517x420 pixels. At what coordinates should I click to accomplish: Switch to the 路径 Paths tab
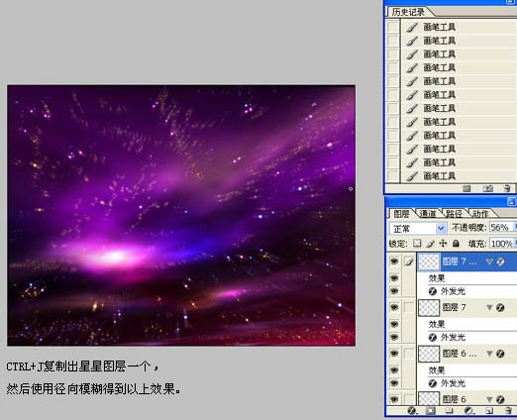[x=454, y=214]
